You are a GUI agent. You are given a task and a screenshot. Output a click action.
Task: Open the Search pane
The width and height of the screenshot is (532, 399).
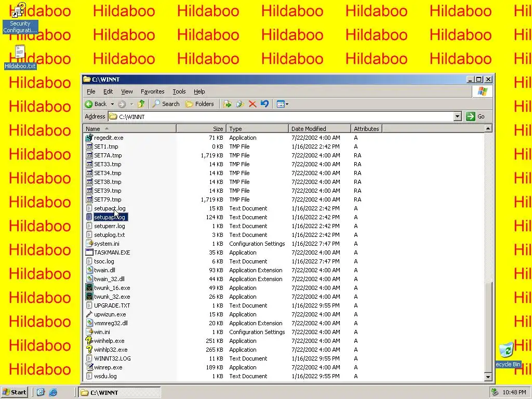click(x=166, y=104)
